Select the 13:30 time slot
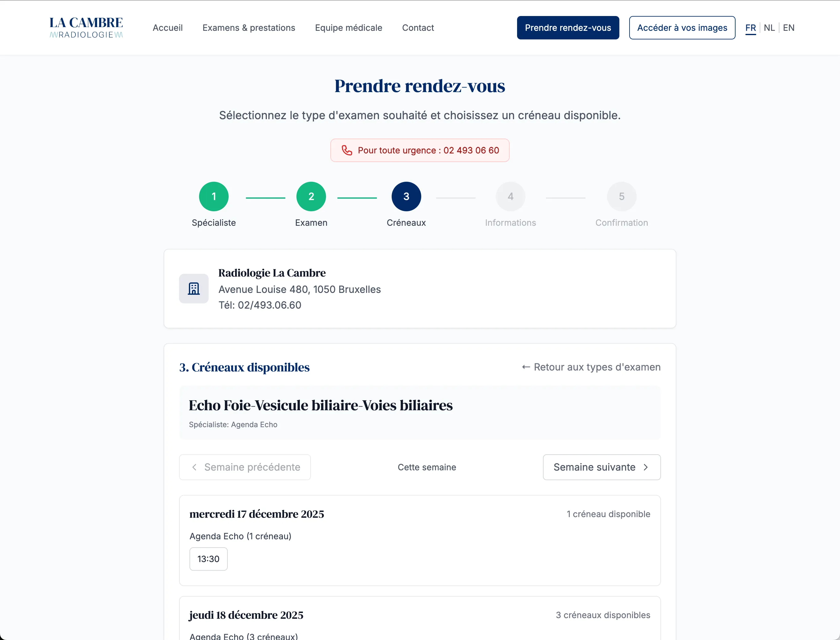 pos(209,558)
